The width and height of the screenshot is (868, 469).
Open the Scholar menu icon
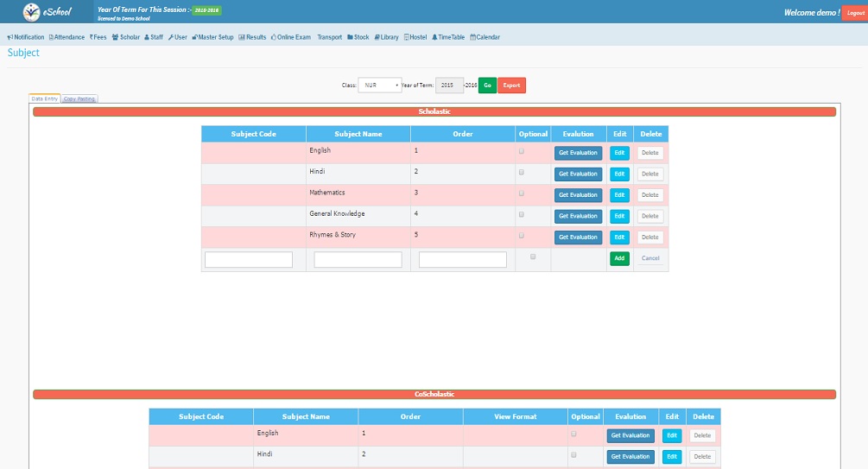tap(115, 37)
